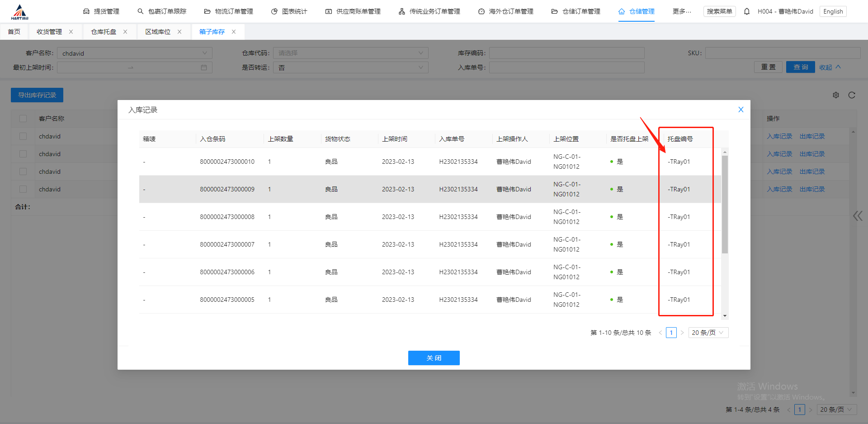Open the 是否转运 dropdown

(x=350, y=67)
